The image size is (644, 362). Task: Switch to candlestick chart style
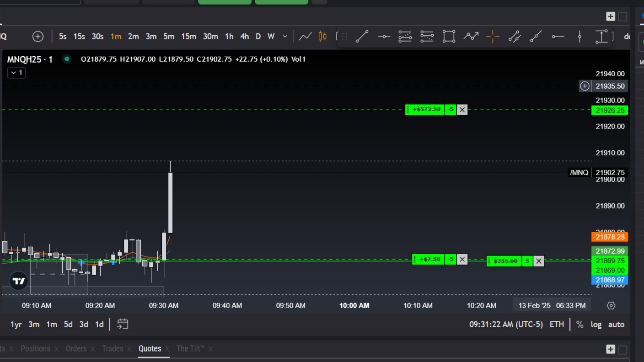coord(322,37)
